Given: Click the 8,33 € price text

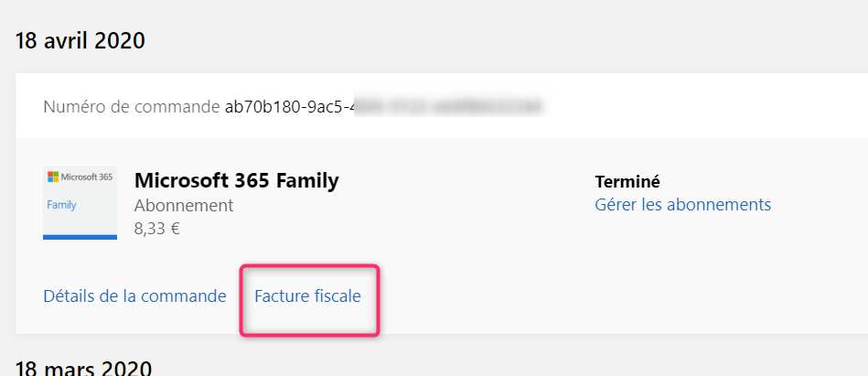Looking at the screenshot, I should click(x=156, y=229).
